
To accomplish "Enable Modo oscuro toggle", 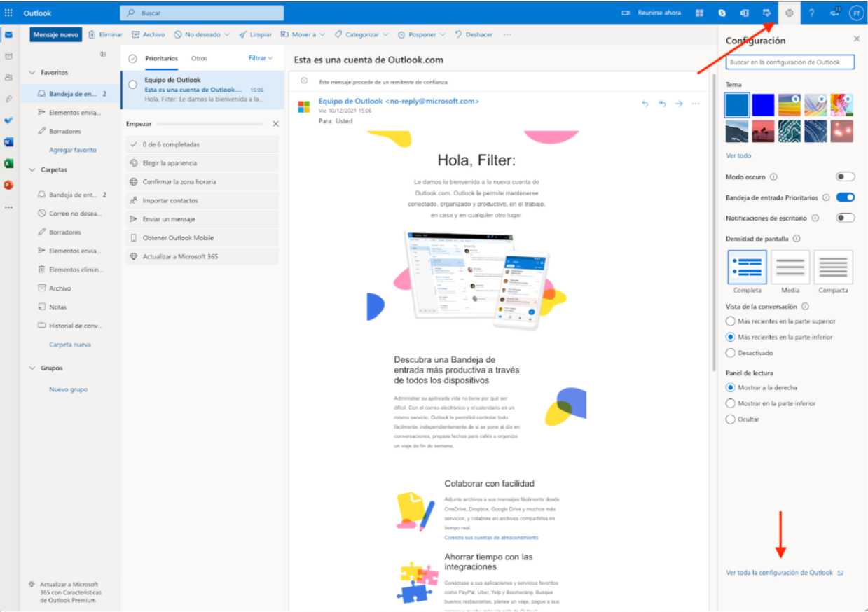I will [x=845, y=177].
